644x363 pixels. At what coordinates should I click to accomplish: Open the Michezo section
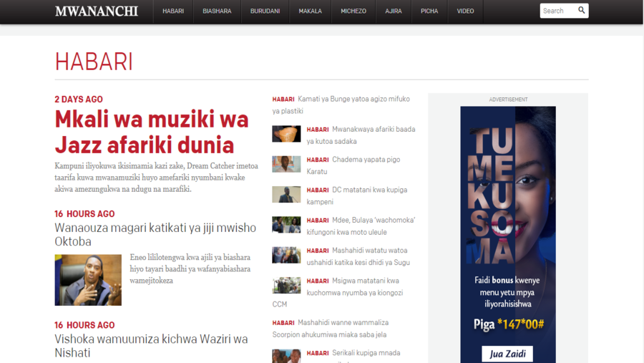pyautogui.click(x=353, y=11)
